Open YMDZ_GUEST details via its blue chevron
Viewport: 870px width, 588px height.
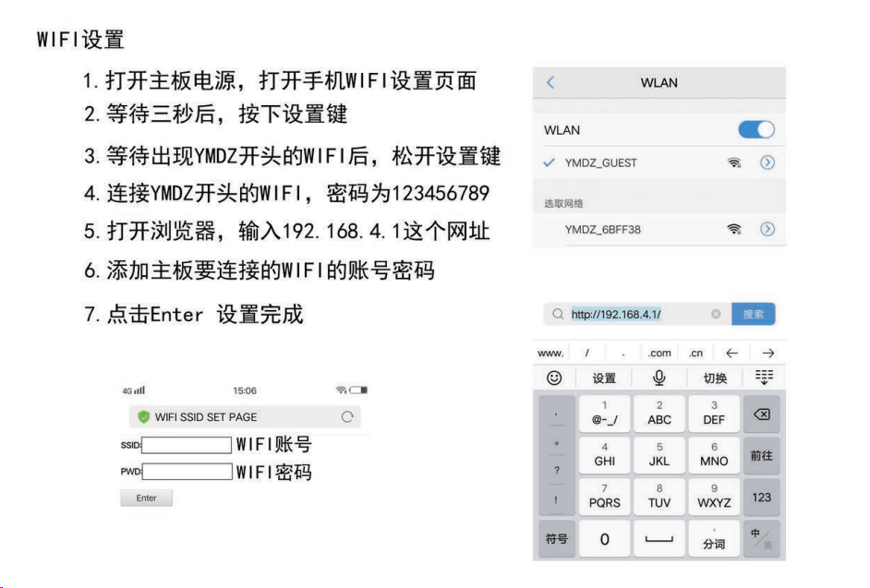[768, 162]
